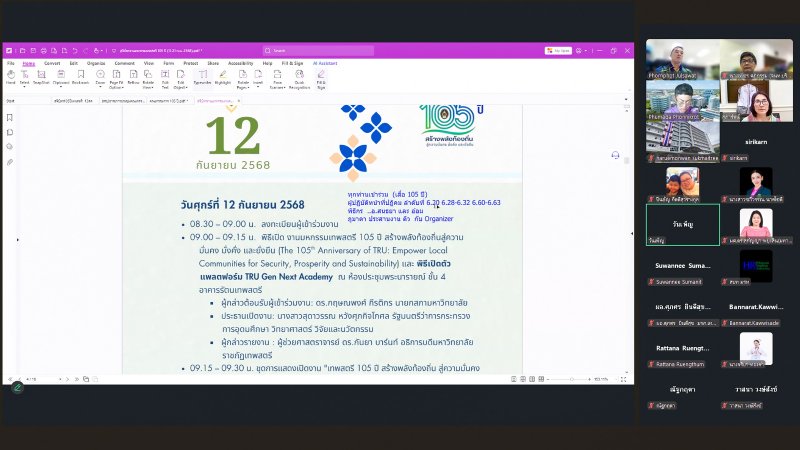Click the headset support icon at right edge
Viewport: 800px width, 450px height.
tap(615, 155)
